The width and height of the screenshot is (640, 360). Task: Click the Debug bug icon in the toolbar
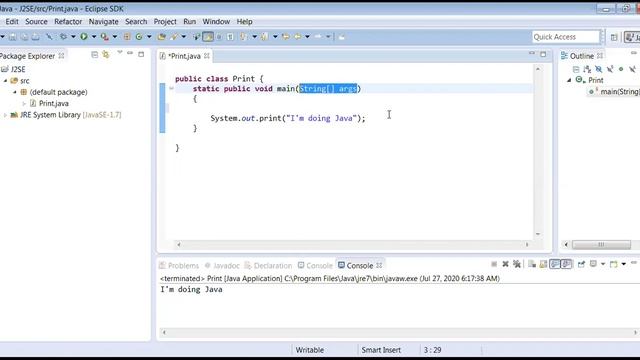pyautogui.click(x=63, y=37)
